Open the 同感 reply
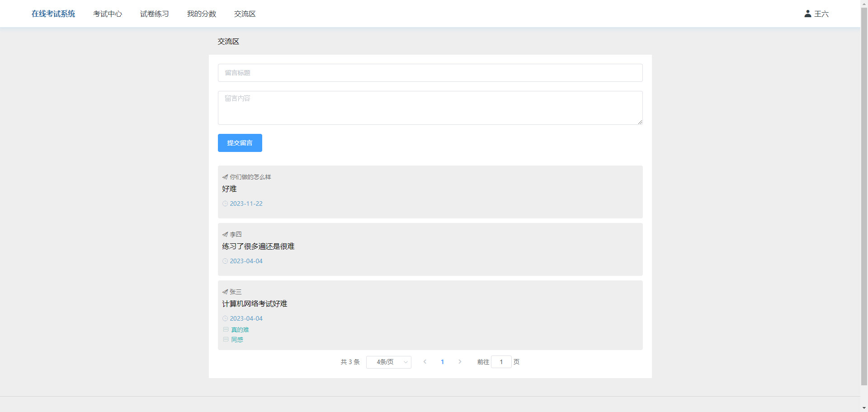 point(237,340)
